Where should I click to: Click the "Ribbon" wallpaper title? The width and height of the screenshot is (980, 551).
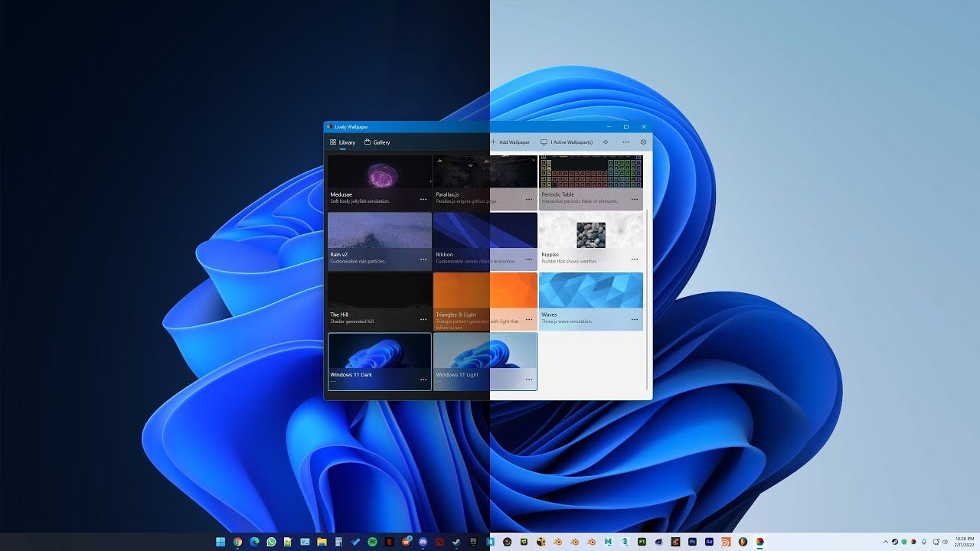tap(445, 255)
